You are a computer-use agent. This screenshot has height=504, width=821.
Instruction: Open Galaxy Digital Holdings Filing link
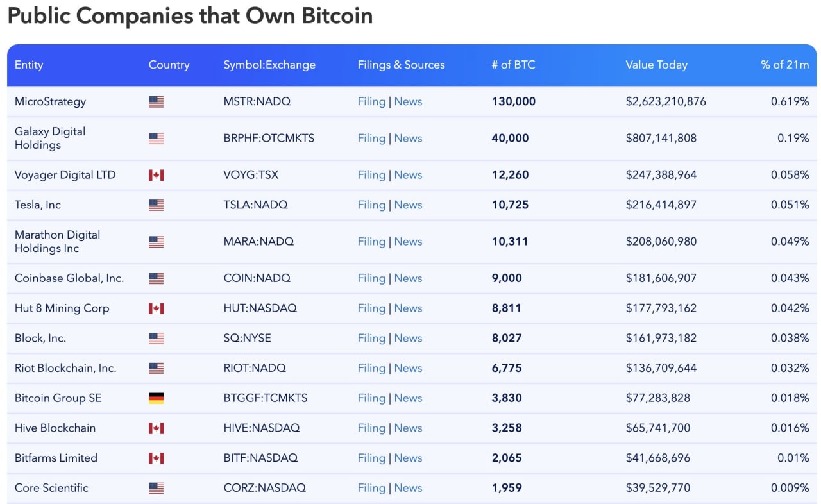point(371,138)
